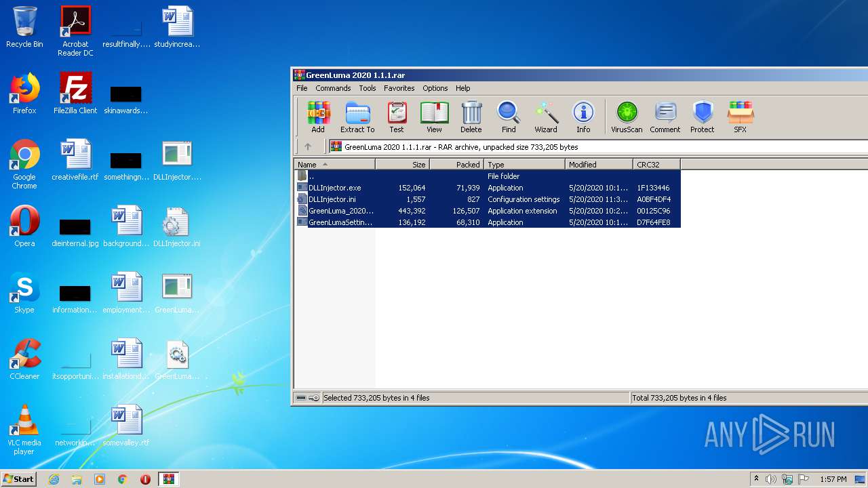Open Google Chrome desktop shortcut
Viewport: 868px width, 488px height.
pyautogui.click(x=24, y=164)
